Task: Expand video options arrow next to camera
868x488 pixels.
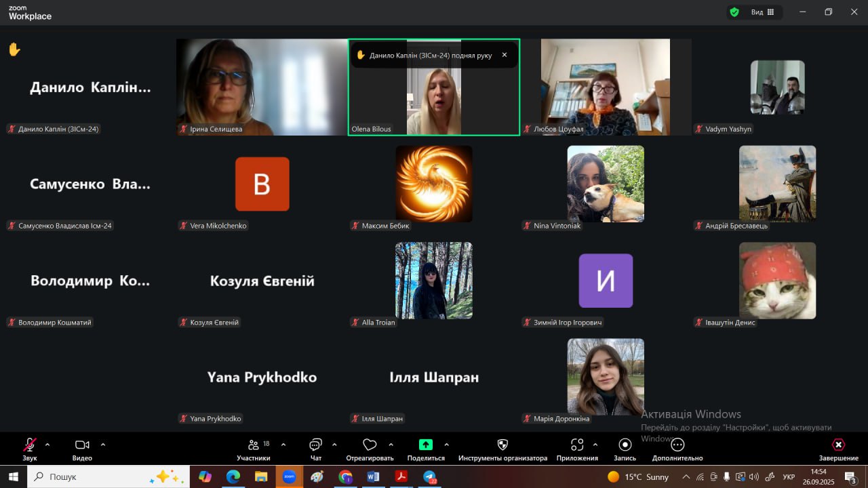Action: (103, 445)
